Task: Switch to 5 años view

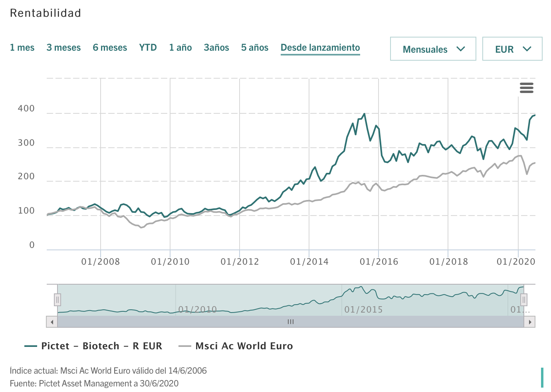Action: [254, 48]
